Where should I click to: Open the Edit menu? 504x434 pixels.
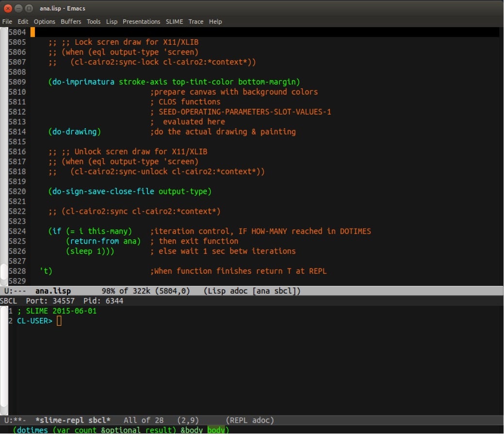click(23, 21)
